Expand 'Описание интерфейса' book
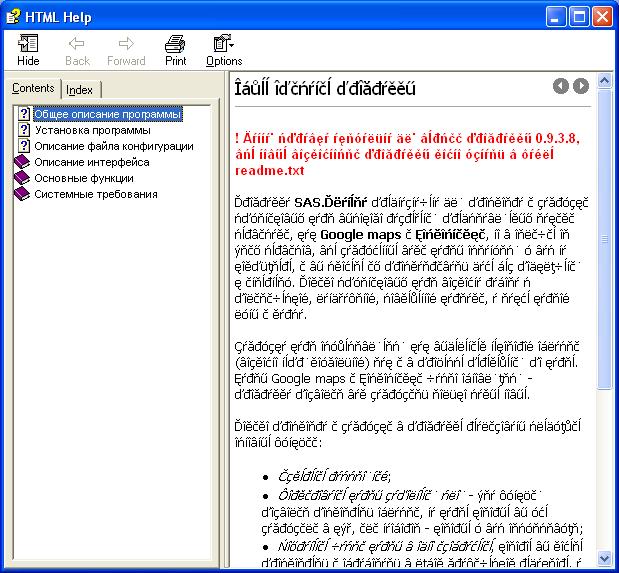Screen dimensions: 619x573 coord(92,162)
